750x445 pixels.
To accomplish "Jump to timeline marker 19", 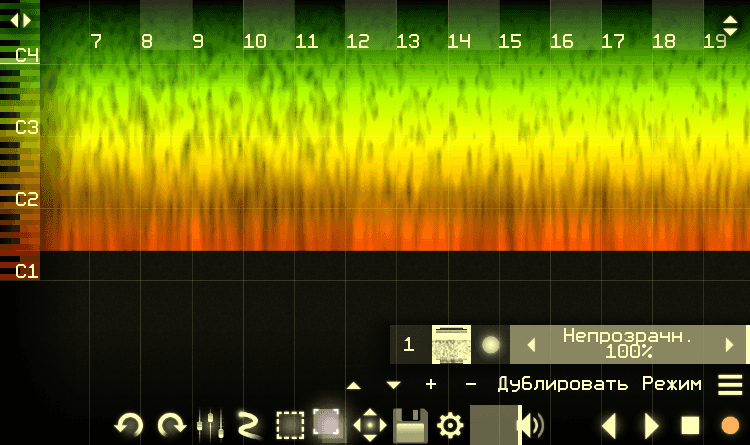I will (x=715, y=42).
